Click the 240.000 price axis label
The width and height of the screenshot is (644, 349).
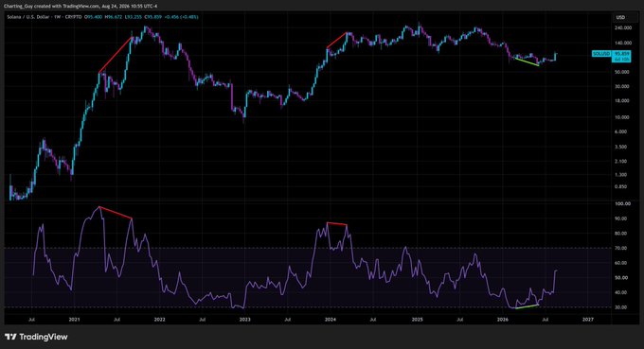[623, 27]
